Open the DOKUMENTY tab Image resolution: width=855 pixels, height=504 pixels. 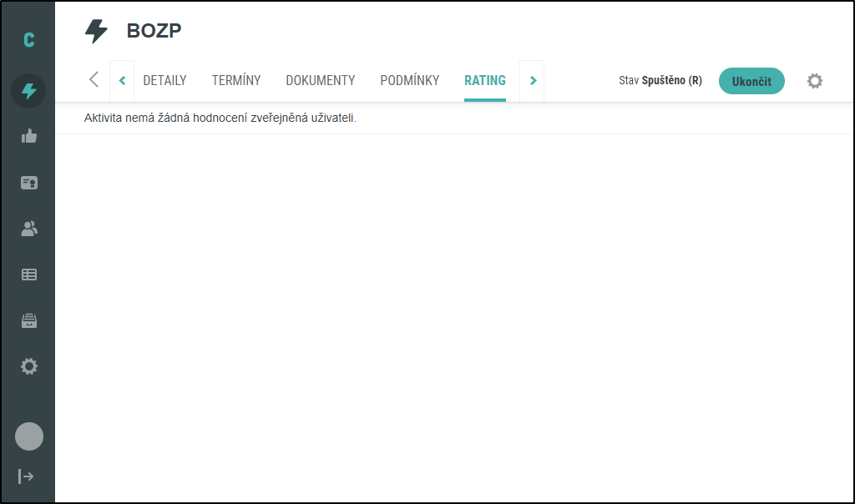320,81
